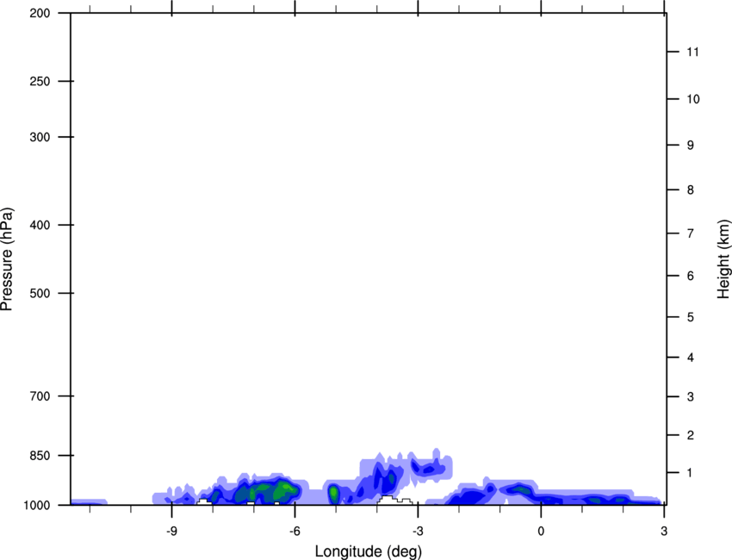
Task: Select the 1000 pressure tick label
Action: pyautogui.click(x=37, y=506)
